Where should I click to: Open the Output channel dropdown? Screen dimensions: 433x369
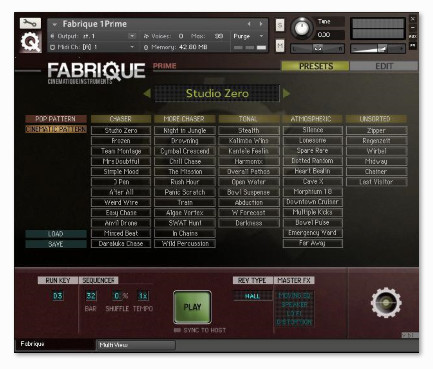click(x=132, y=36)
